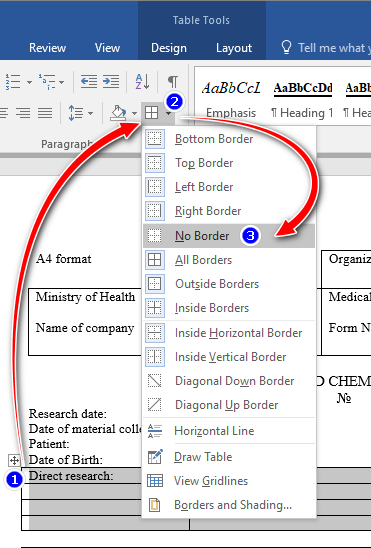Image resolution: width=371 pixels, height=548 pixels.
Task: Choose Draw Table option
Action: click(x=229, y=457)
